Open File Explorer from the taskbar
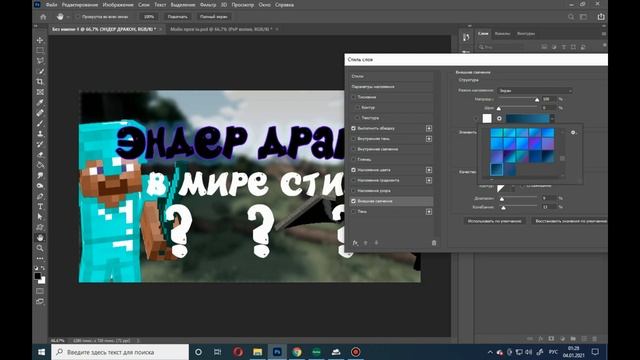640x360 pixels. [257, 352]
